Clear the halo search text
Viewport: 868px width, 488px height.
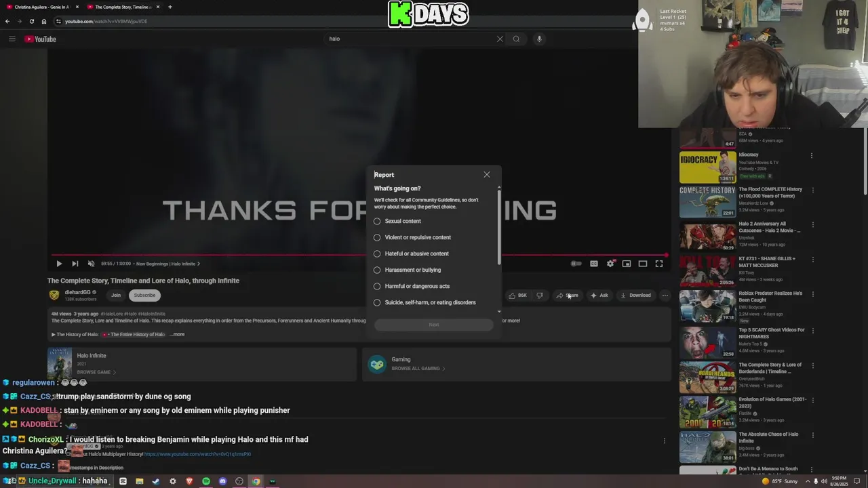(500, 39)
